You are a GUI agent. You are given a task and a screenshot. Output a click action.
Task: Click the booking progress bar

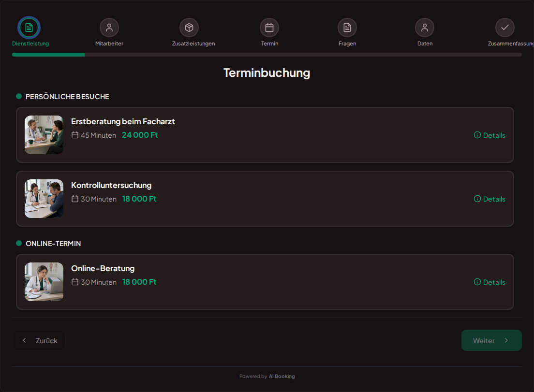coord(267,55)
